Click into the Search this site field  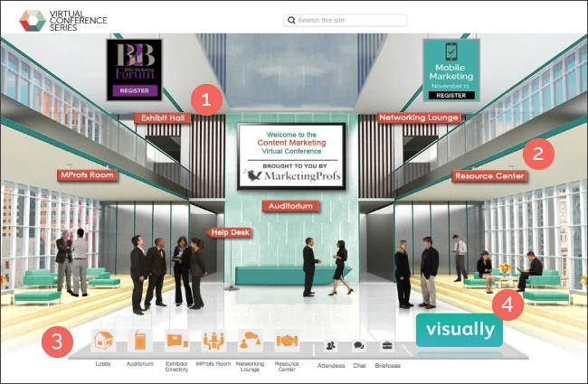345,20
